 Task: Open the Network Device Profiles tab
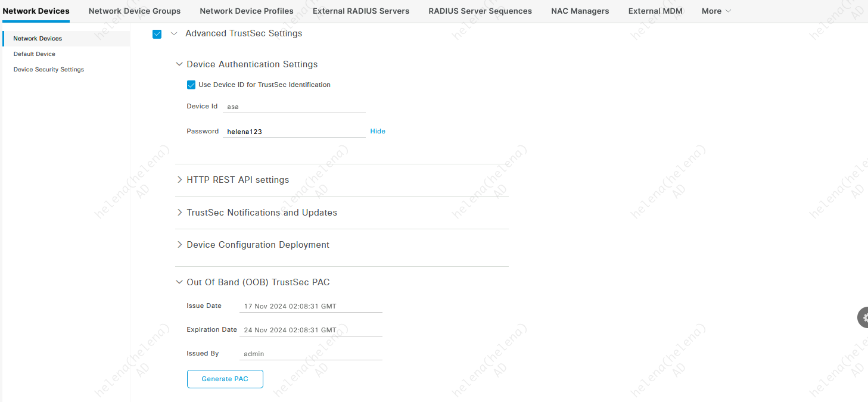247,11
